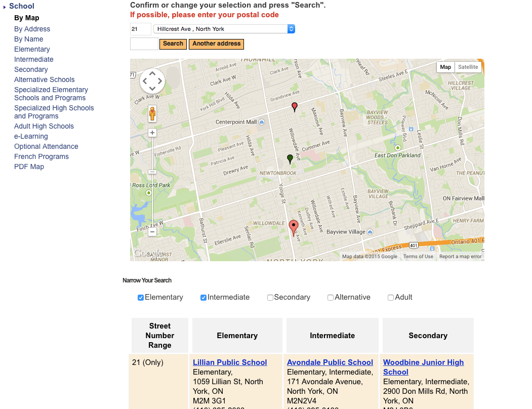
Task: Open Woodbine Junior High School link
Action: click(x=424, y=367)
